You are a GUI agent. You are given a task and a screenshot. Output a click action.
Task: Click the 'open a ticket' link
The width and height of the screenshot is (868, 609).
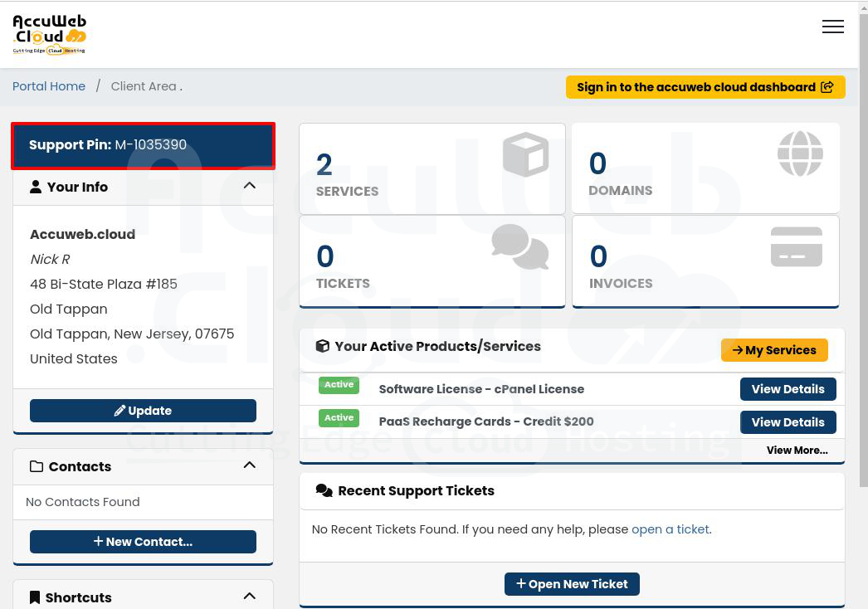[670, 529]
